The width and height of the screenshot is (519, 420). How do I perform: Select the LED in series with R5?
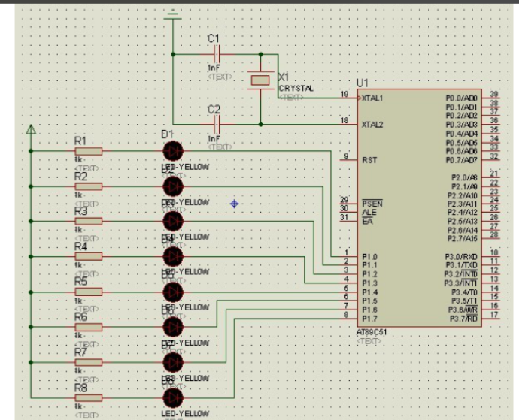(173, 292)
